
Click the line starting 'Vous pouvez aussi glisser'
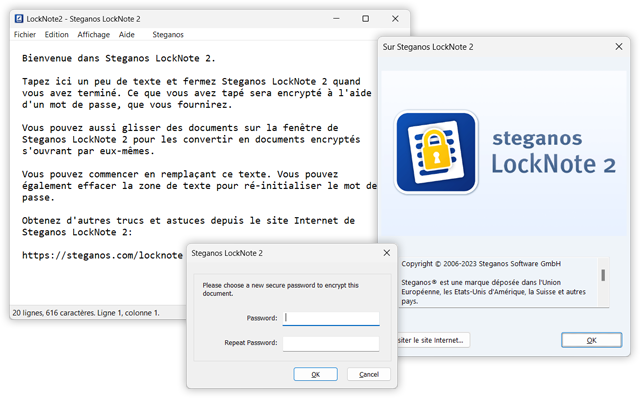pyautogui.click(x=180, y=128)
